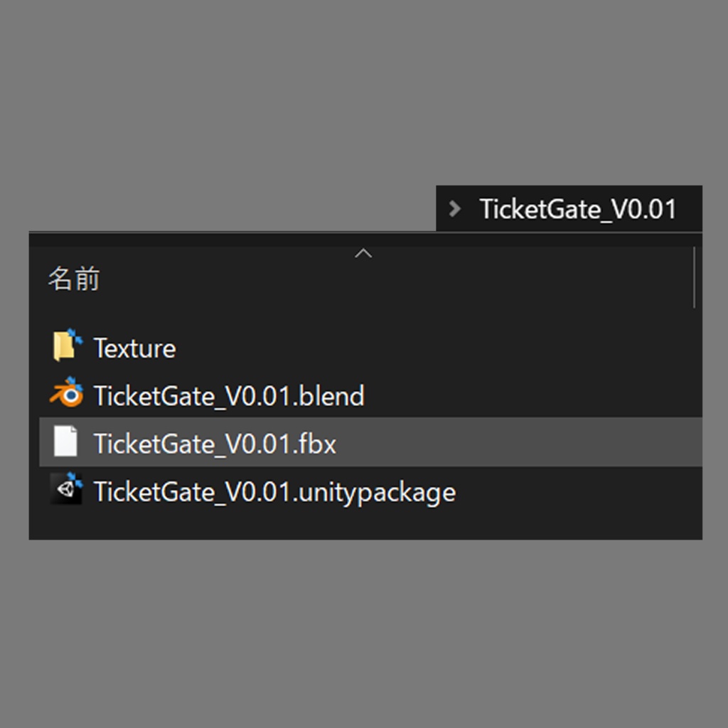Select the TicketGate_V0.01.unitypackage file name
Viewport: 728px width, 728px height.
click(x=274, y=492)
